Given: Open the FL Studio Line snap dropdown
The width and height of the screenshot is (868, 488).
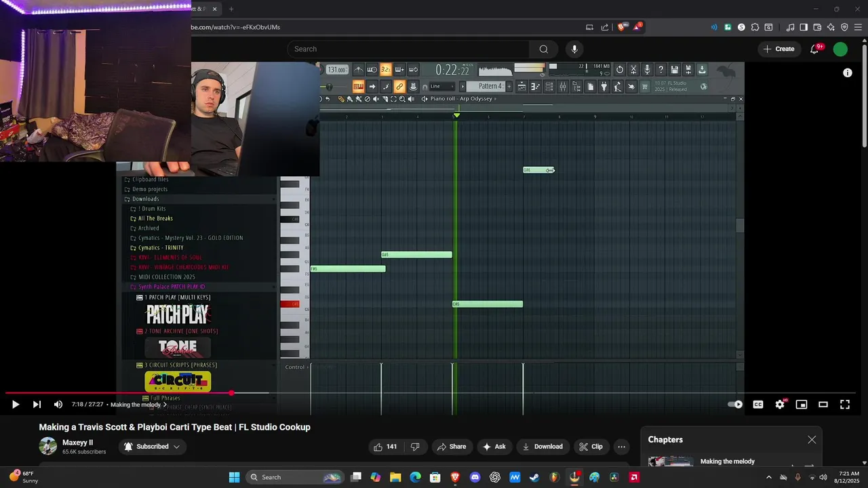Looking at the screenshot, I should 441,86.
